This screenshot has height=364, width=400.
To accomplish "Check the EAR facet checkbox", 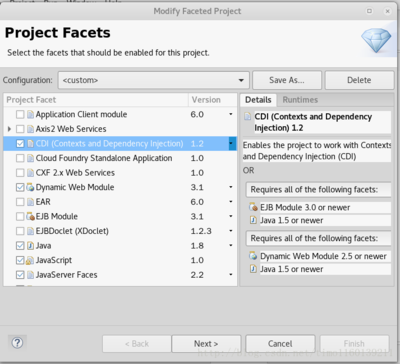I will (x=20, y=202).
